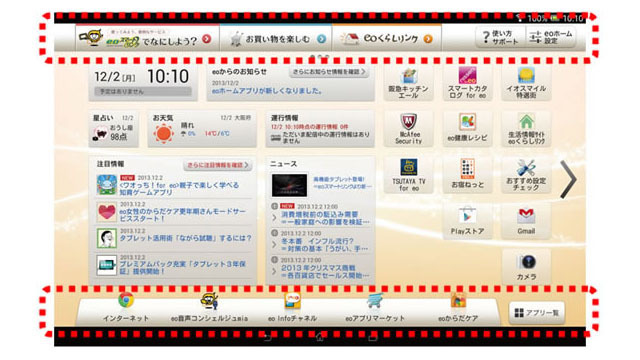Image resolution: width=640 pixels, height=360 pixels.
Task: Open the Playストア app
Action: [467, 221]
